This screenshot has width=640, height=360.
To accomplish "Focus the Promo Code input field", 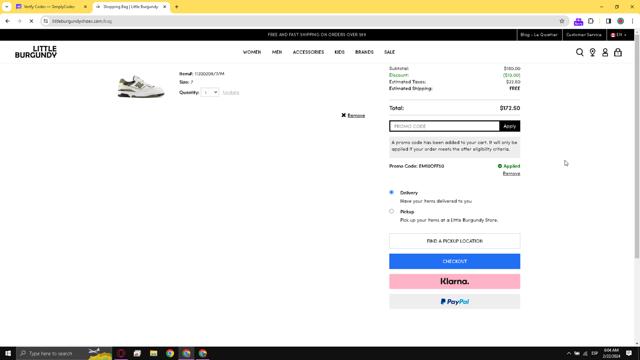I will pyautogui.click(x=444, y=126).
